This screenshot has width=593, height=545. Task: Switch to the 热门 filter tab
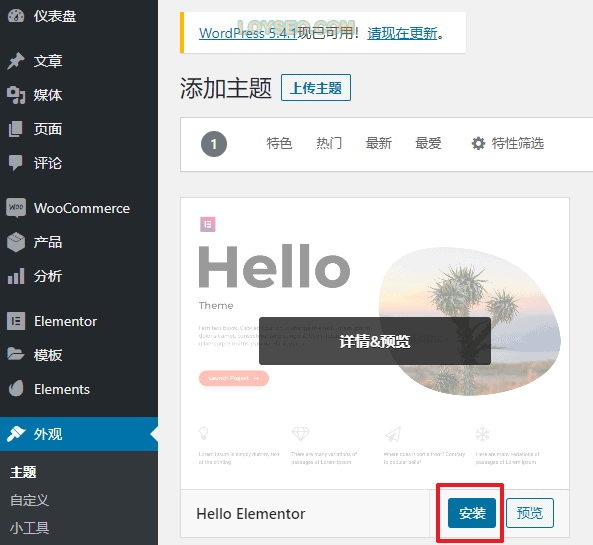[329, 143]
